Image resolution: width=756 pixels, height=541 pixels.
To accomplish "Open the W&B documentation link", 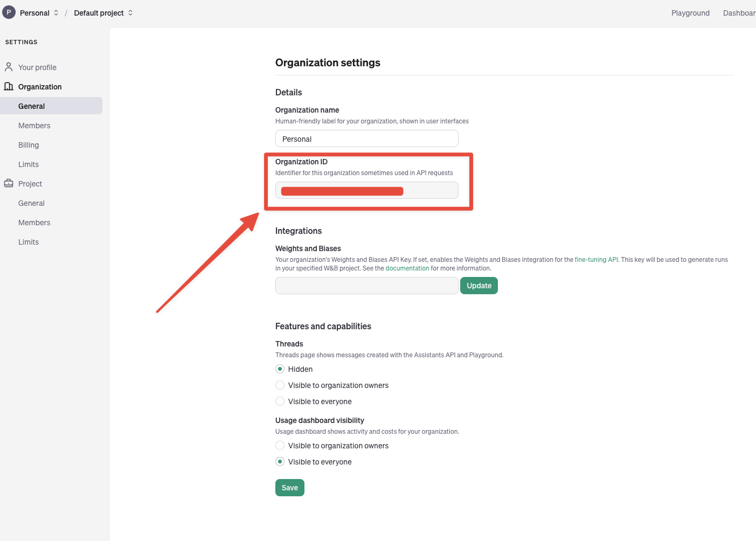I will point(407,268).
